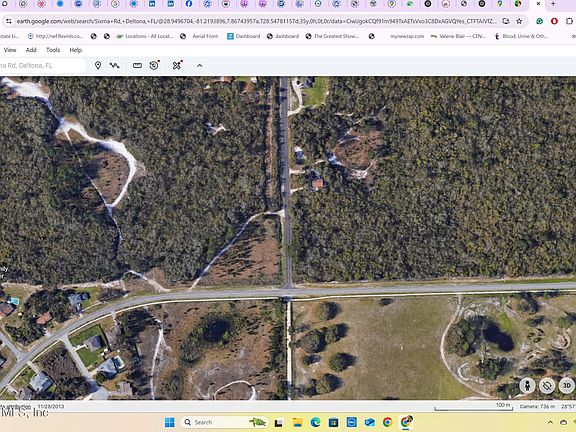
Task: Click the satellite icon in the toolbar
Action: coord(177,65)
